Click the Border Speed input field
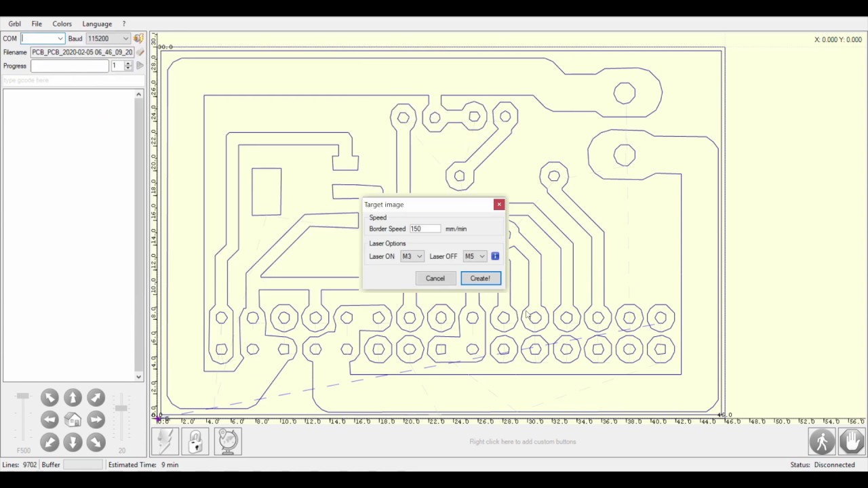 tap(425, 229)
